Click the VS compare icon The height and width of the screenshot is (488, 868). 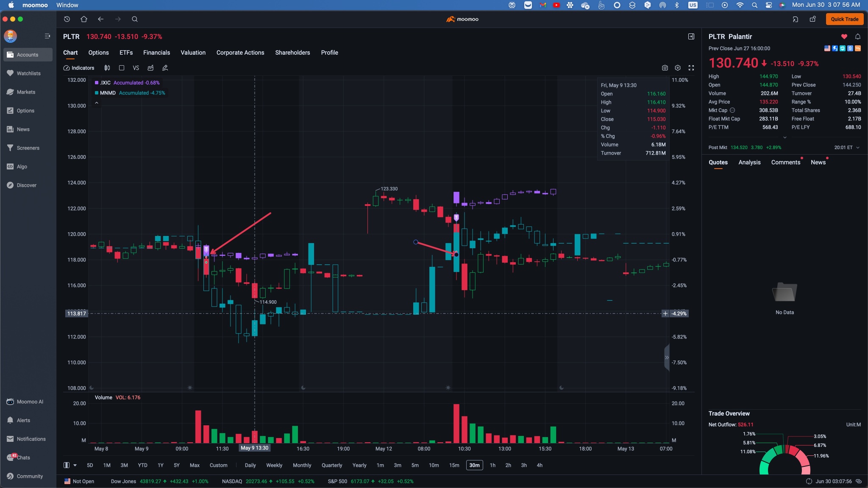[136, 68]
